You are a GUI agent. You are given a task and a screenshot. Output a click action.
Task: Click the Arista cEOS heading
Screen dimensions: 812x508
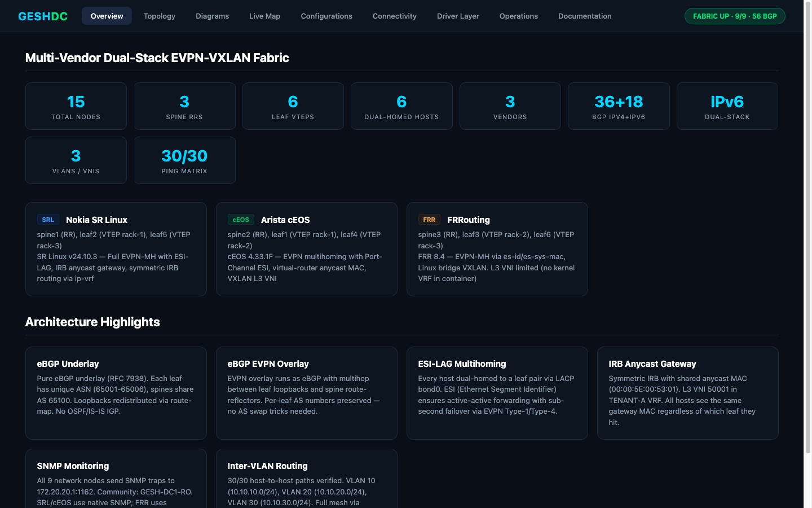tap(285, 220)
